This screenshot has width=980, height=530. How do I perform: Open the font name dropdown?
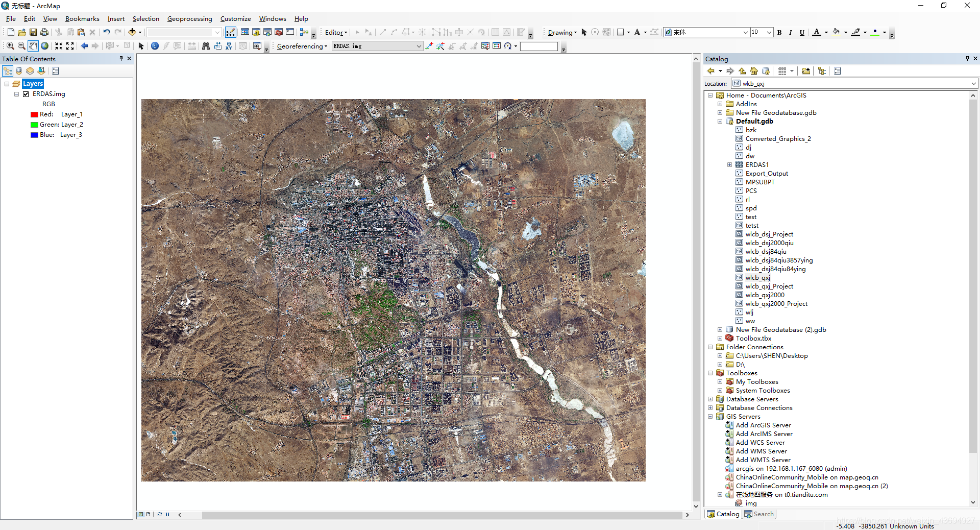pos(745,32)
